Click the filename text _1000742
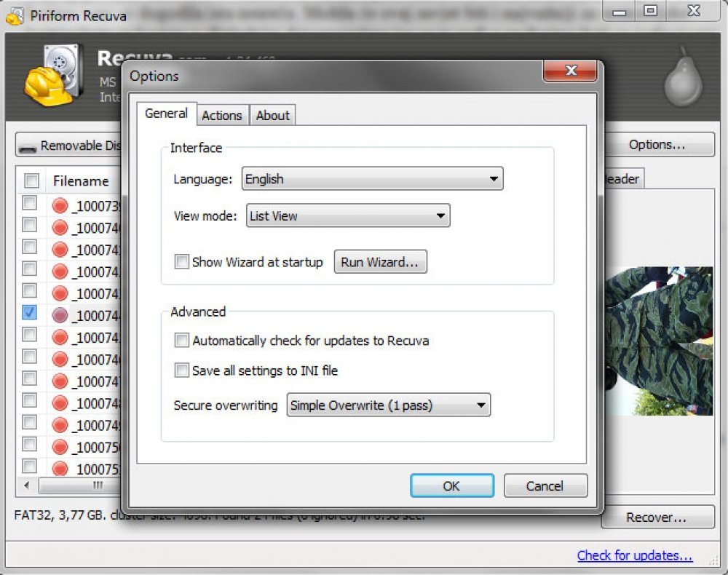Screen dimensions: 728x575 click(96, 271)
